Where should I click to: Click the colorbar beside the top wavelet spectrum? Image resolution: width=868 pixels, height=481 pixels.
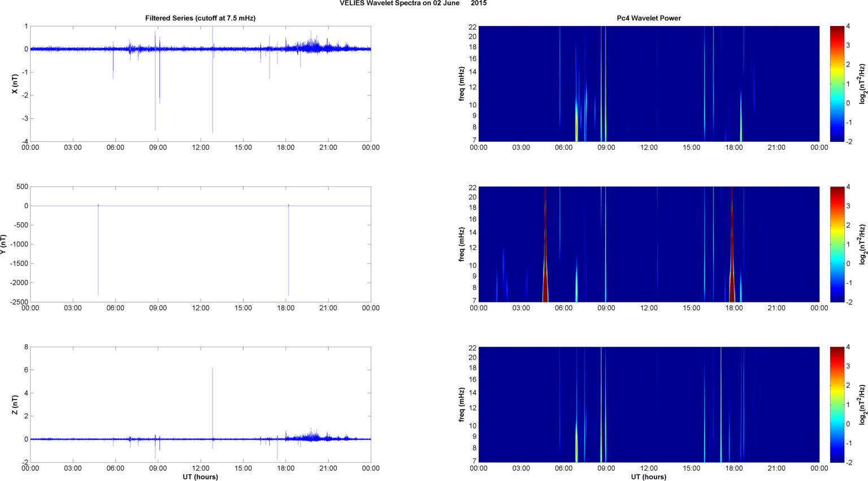837,84
